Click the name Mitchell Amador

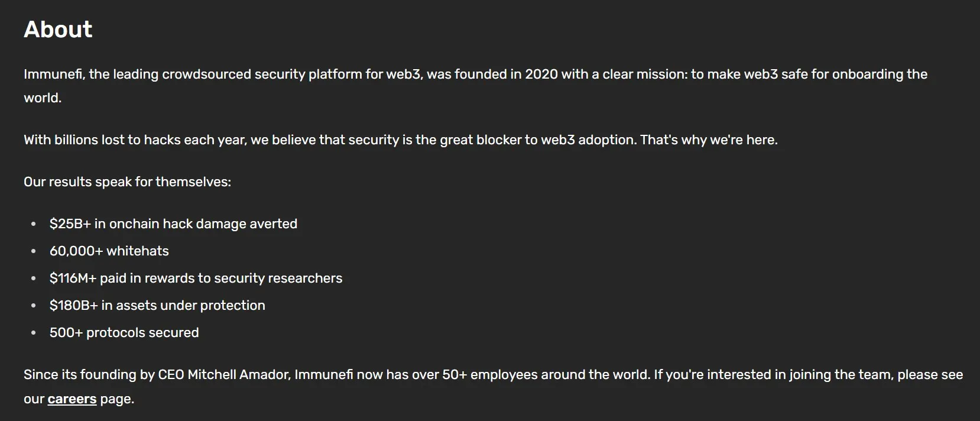tap(239, 375)
